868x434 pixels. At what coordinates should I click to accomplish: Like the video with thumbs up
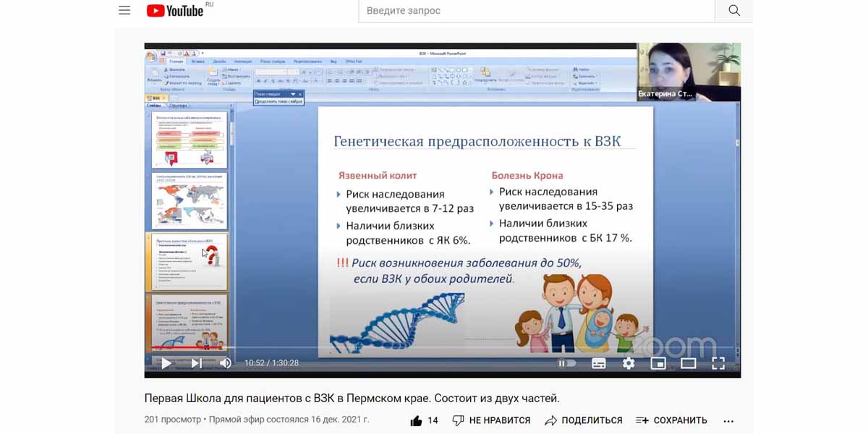pyautogui.click(x=417, y=420)
